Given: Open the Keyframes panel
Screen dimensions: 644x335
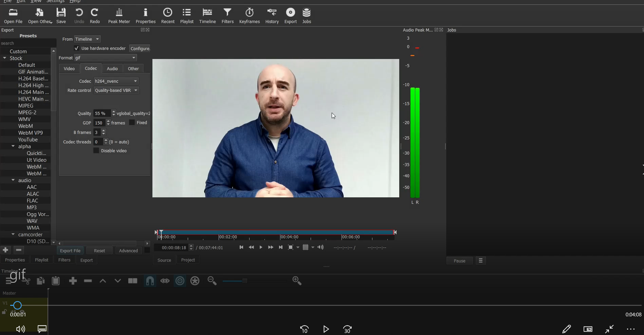Looking at the screenshot, I should (249, 16).
